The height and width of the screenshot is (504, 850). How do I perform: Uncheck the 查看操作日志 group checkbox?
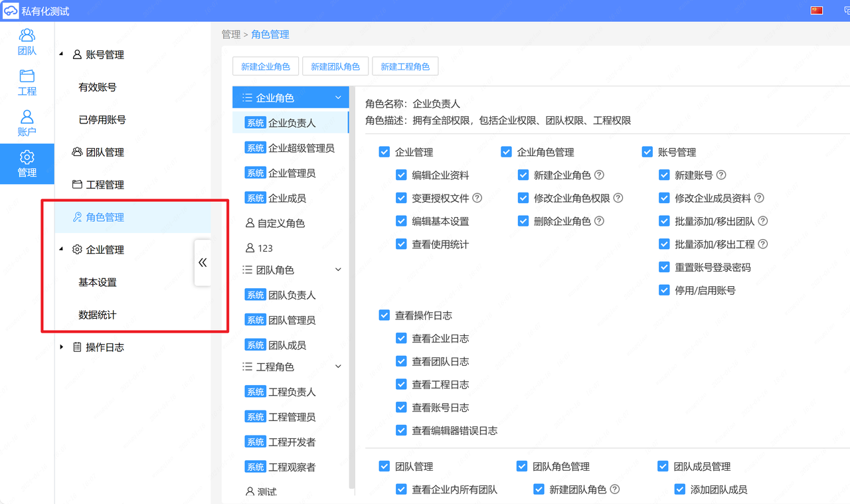point(384,315)
